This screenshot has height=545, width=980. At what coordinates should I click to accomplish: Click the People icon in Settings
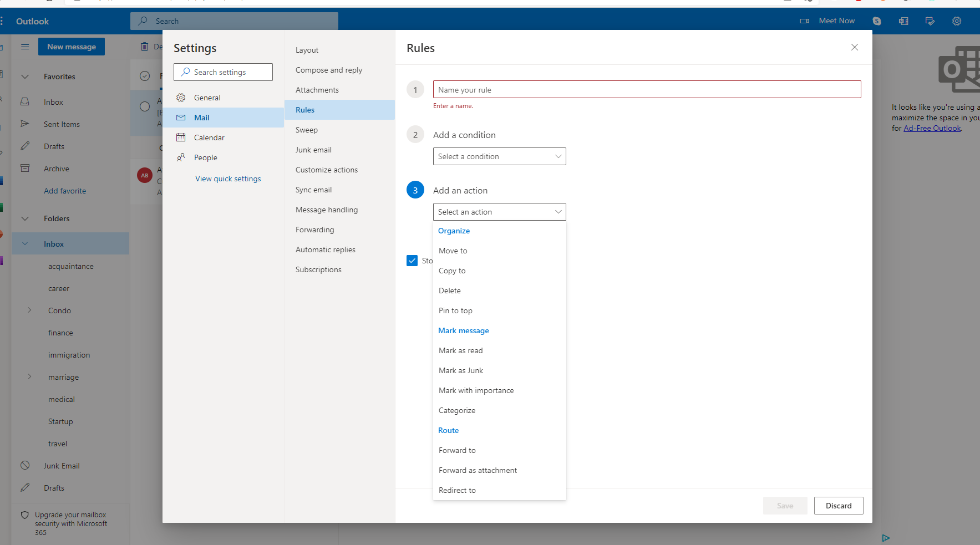pos(181,157)
